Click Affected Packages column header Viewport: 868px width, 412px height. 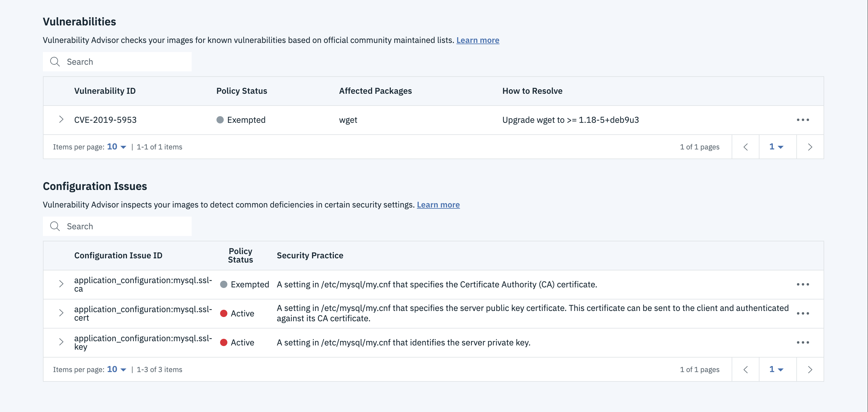tap(375, 91)
